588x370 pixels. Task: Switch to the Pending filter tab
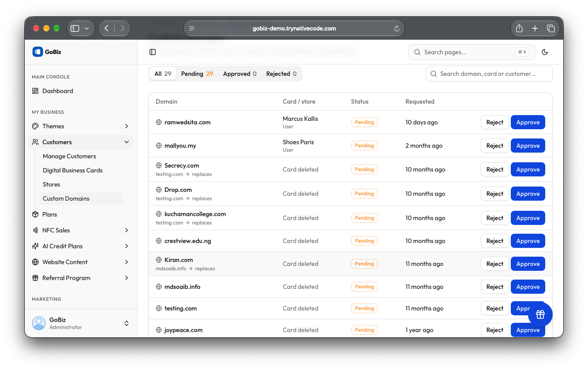click(x=197, y=74)
